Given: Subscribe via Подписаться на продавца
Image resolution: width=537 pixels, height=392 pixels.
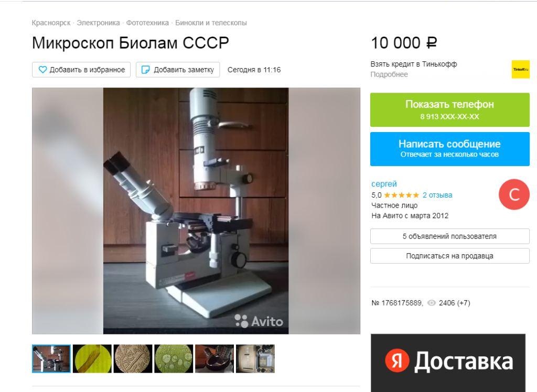Looking at the screenshot, I should coord(449,256).
